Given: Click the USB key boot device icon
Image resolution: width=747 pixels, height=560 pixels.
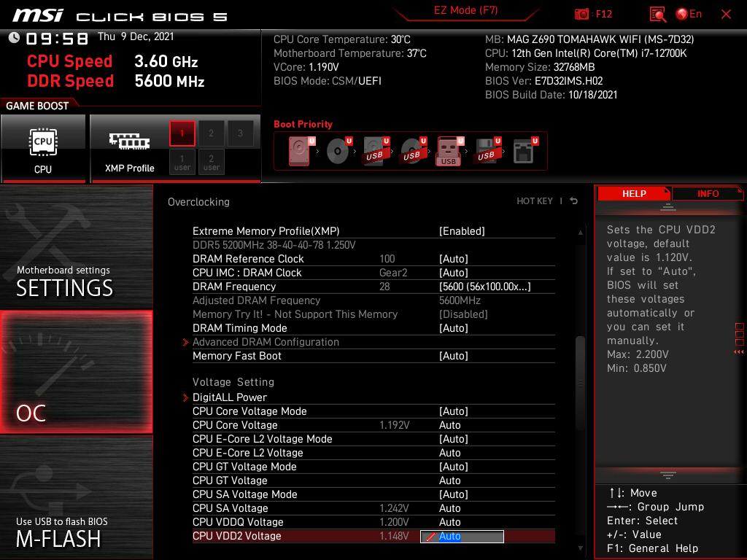Looking at the screenshot, I should pyautogui.click(x=449, y=151).
